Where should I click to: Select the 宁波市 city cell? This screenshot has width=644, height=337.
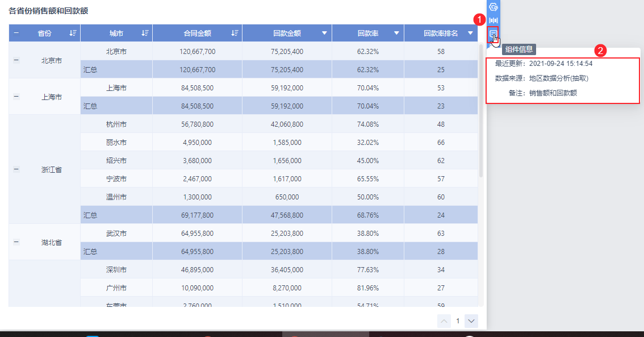(116, 179)
